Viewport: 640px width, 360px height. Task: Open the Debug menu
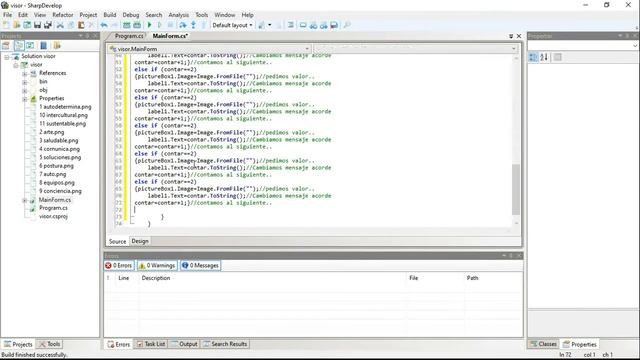131,15
